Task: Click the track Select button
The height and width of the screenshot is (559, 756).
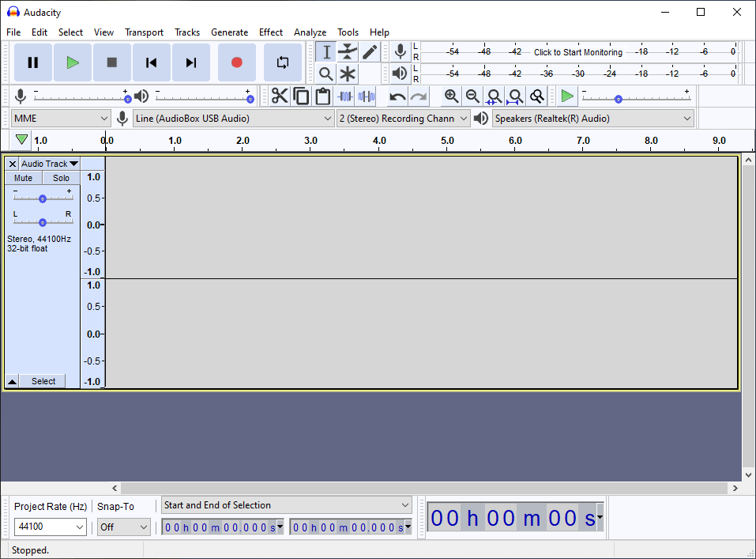Action: [x=43, y=381]
